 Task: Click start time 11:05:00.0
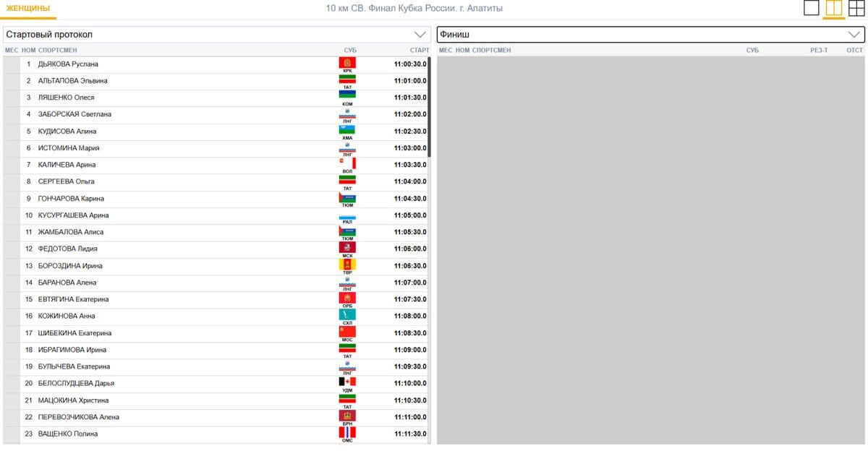[410, 215]
